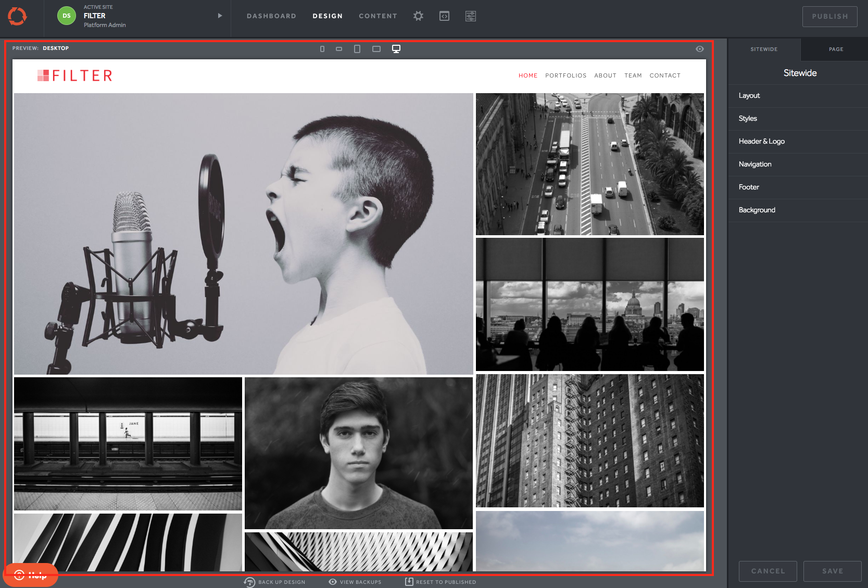868x588 pixels.
Task: Switch preview to phone portrait
Action: point(322,49)
